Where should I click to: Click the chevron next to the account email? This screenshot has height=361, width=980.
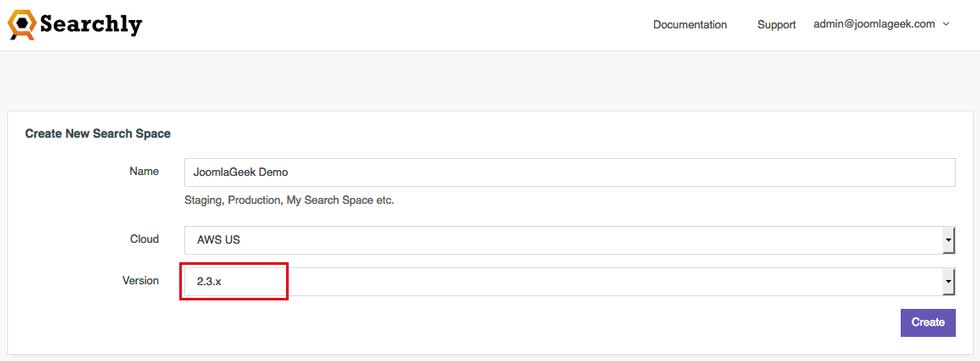(x=946, y=24)
